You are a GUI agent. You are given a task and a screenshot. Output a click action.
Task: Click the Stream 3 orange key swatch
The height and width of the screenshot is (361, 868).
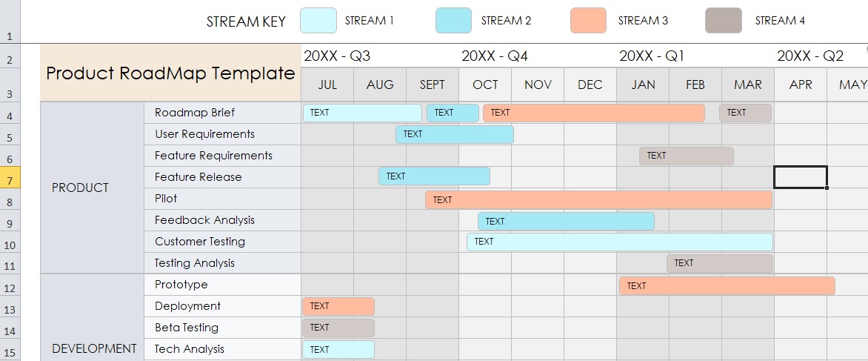[x=588, y=21]
